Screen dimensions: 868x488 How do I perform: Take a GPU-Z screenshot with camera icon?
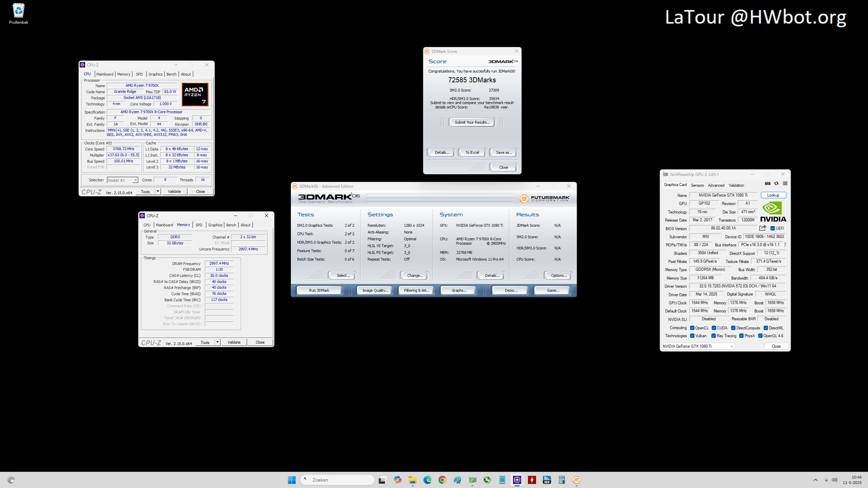(768, 183)
